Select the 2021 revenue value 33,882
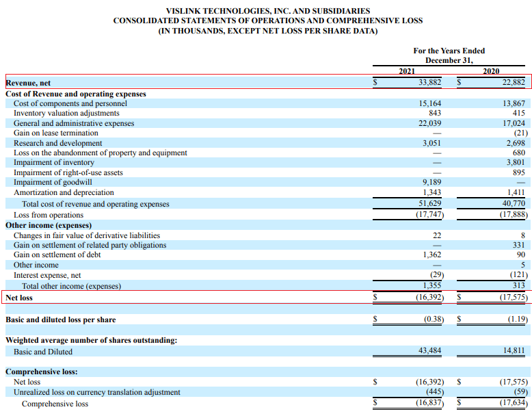Screen dimensions: 532x416 [x=429, y=82]
